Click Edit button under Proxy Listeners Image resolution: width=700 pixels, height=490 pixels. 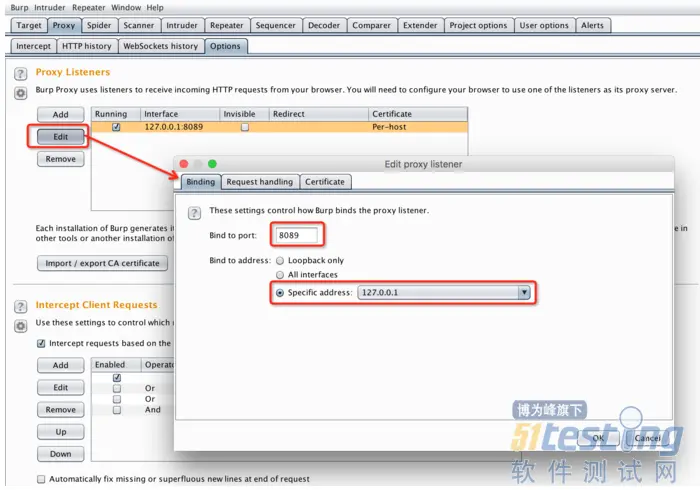coord(61,137)
